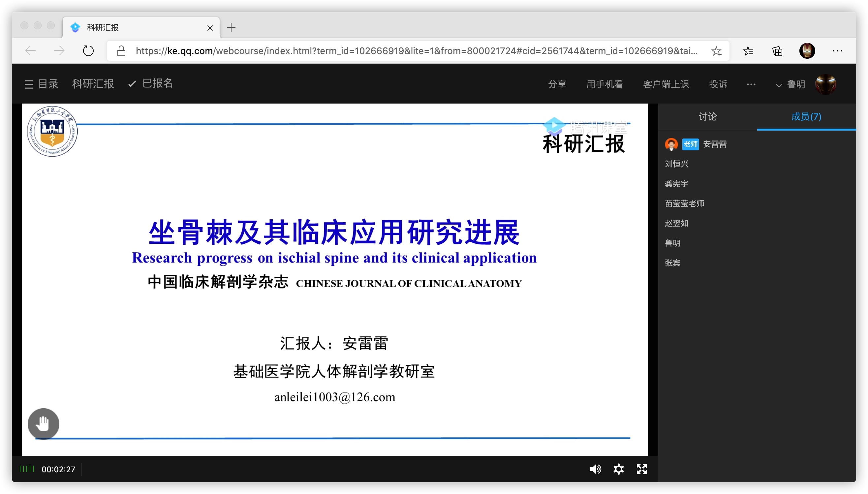Image resolution: width=868 pixels, height=494 pixels.
Task: Click 客户端上课 link
Action: (666, 84)
